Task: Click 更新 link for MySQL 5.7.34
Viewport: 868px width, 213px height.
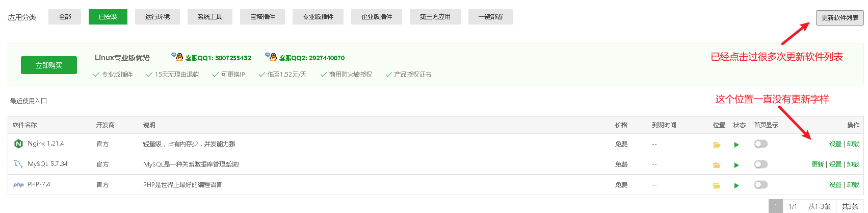Action: coord(818,164)
